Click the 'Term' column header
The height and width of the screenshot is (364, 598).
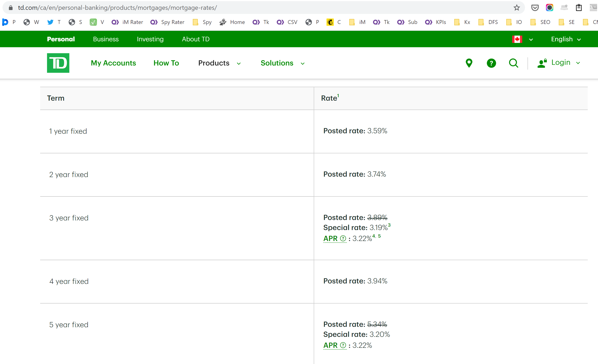(x=56, y=98)
